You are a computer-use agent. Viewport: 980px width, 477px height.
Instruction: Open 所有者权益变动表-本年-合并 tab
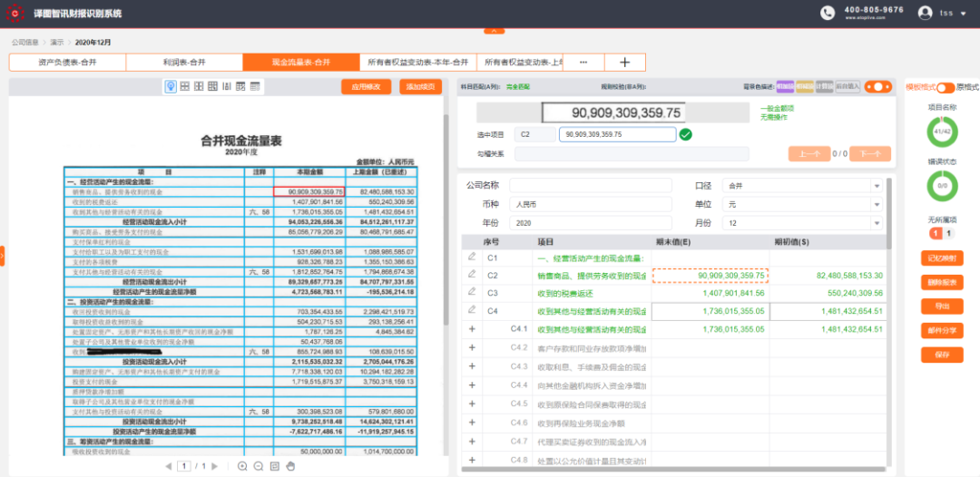(x=418, y=63)
